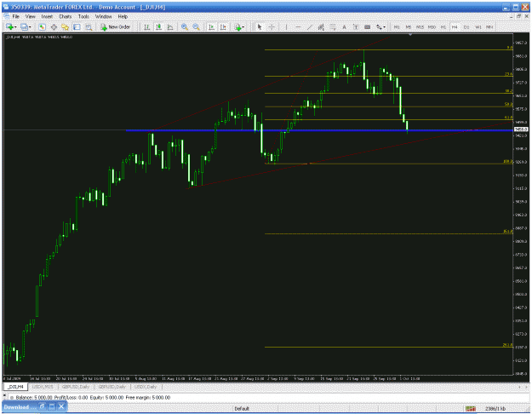Switch to Candlesticks chart display
This screenshot has width=532, height=414.
(x=158, y=26)
